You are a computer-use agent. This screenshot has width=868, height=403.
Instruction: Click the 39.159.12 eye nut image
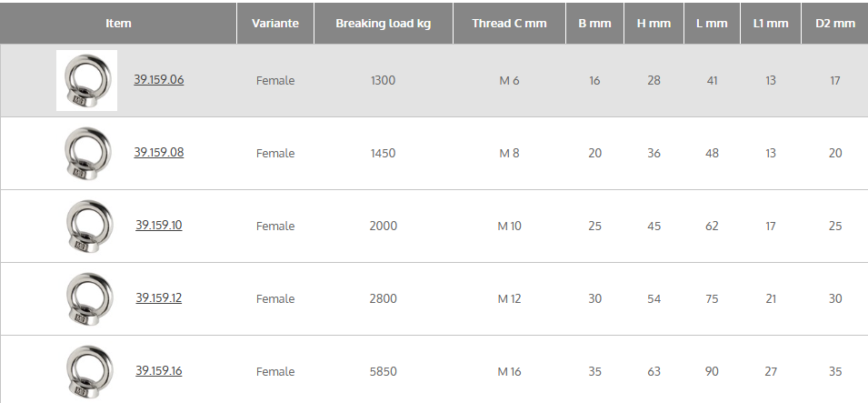coord(86,299)
